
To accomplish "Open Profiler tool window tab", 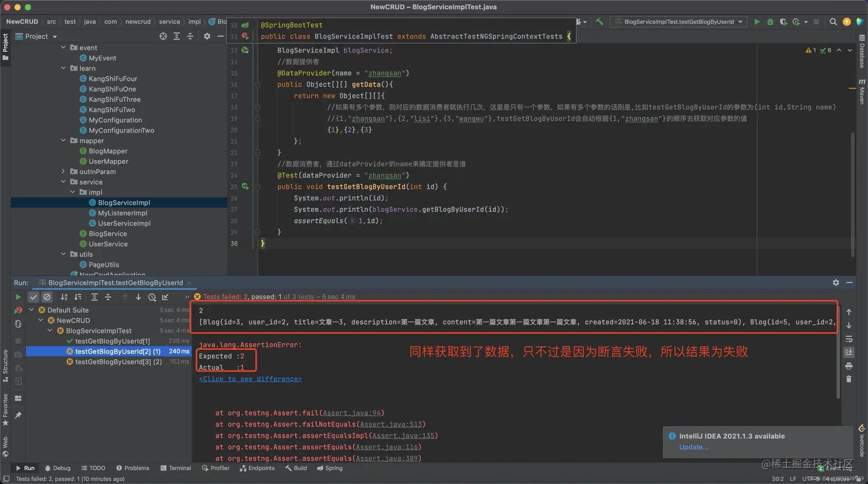I will coord(216,468).
